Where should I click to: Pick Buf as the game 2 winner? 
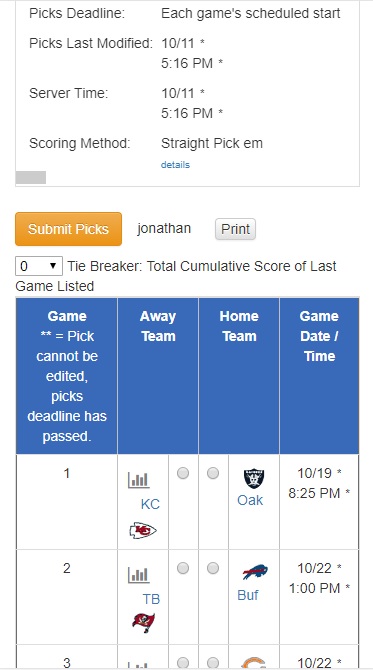click(213, 568)
